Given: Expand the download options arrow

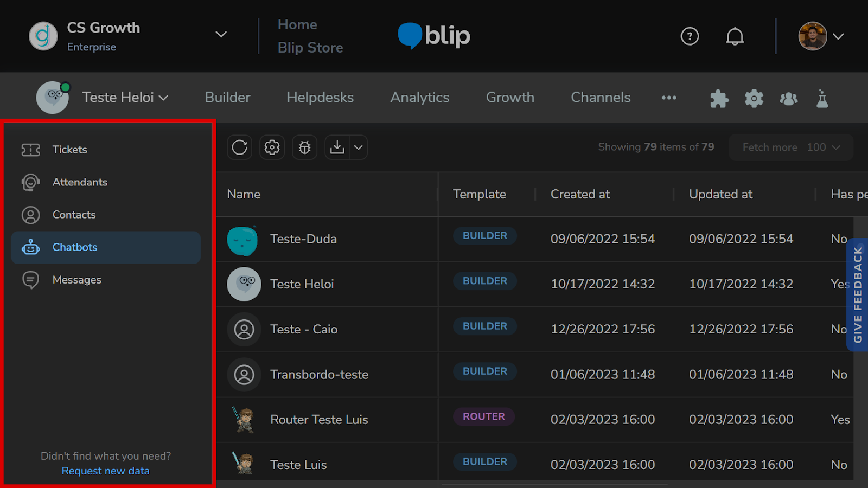Looking at the screenshot, I should 359,147.
